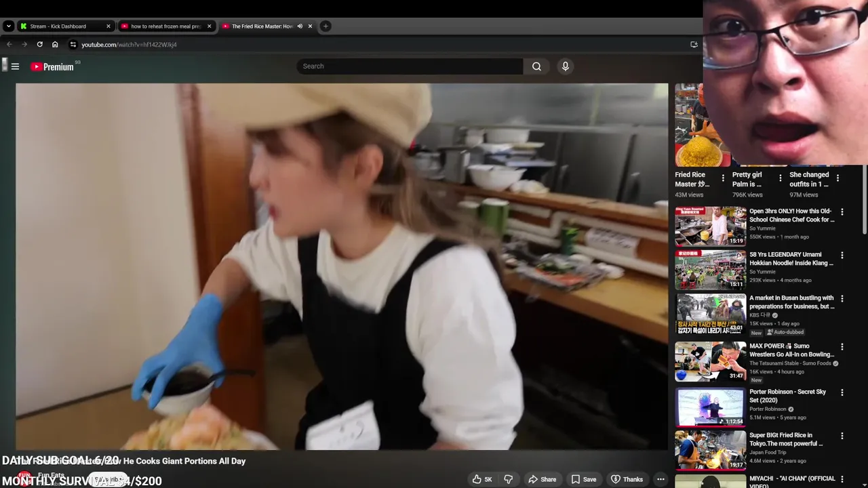Close the reheat frozen meal tab
Screen dimensions: 868x488
[x=209, y=26]
